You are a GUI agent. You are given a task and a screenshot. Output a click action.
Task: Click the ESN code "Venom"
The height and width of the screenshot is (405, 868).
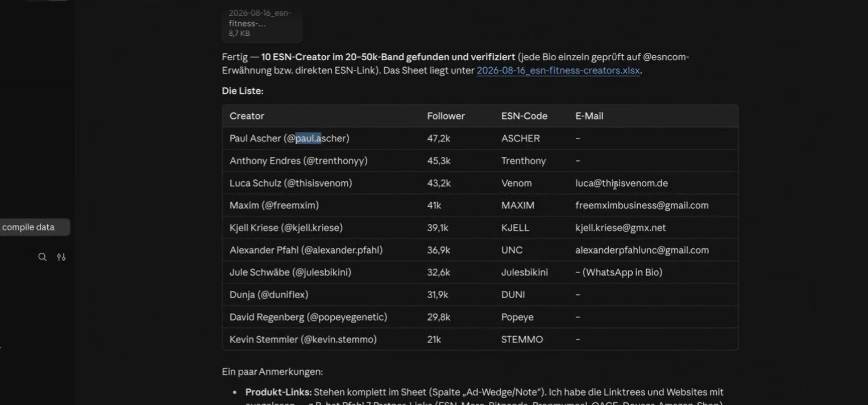517,183
